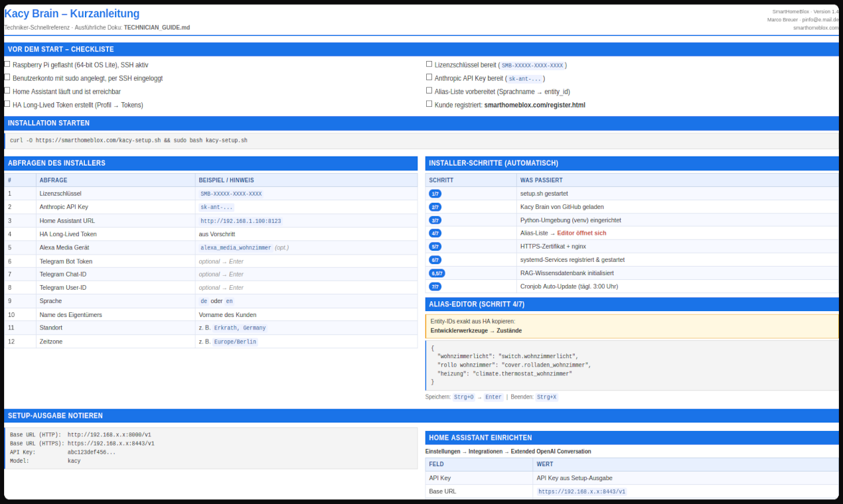
Task: Click the Editor öffnet sich red text
Action: coord(581,233)
